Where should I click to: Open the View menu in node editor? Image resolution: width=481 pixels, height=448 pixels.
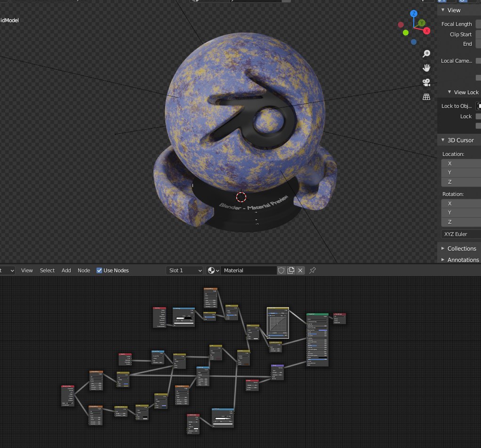(27, 270)
